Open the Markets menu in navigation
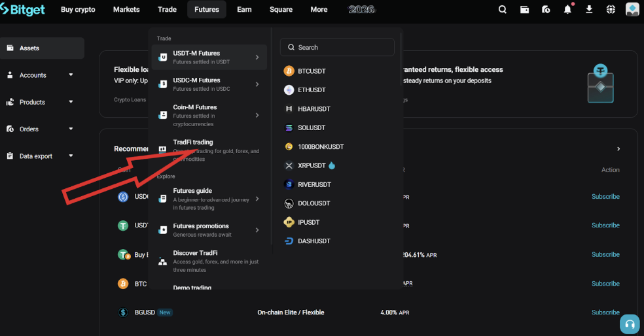This screenshot has height=336, width=644. click(126, 10)
